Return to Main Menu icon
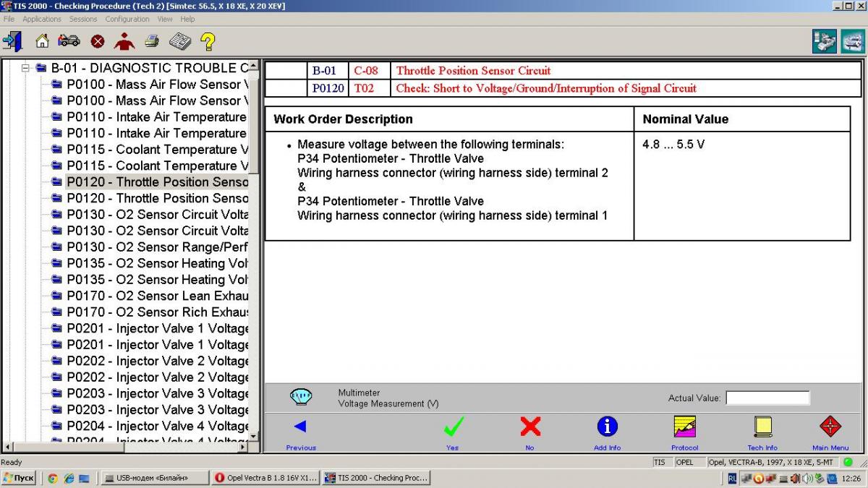This screenshot has width=868, height=488. coord(830,427)
